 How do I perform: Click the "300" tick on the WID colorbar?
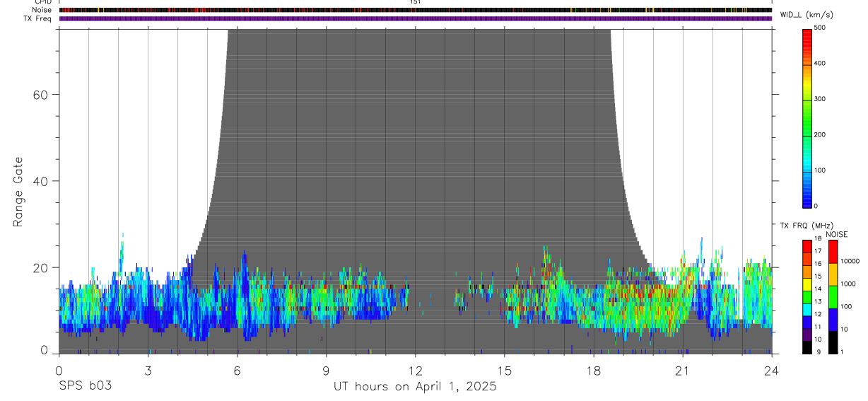[x=820, y=99]
